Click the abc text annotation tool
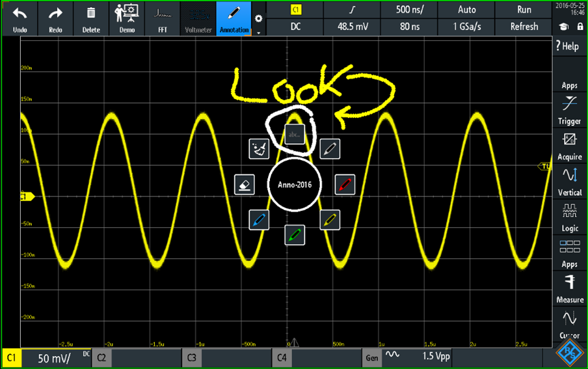The height and width of the screenshot is (369, 588). [x=294, y=135]
